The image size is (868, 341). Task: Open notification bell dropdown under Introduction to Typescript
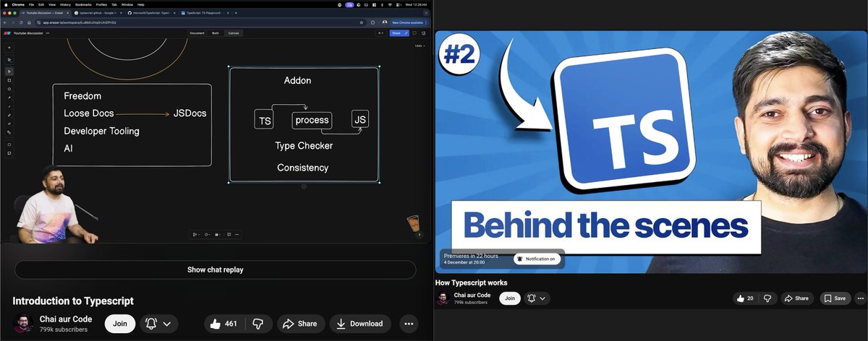pyautogui.click(x=158, y=324)
